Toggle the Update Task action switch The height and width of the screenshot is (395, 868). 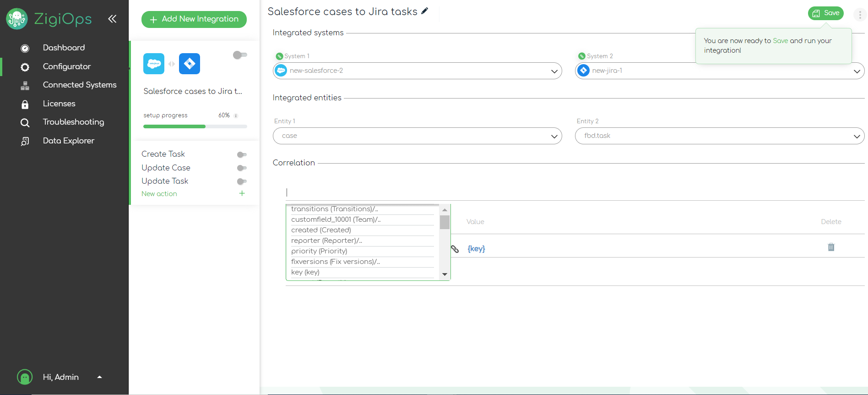coord(242,181)
